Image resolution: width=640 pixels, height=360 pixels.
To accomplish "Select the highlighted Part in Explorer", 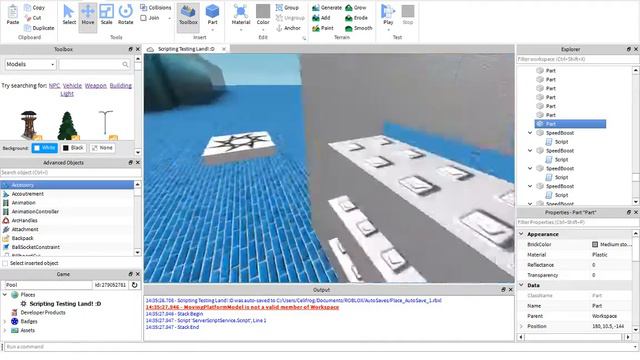I will click(570, 124).
